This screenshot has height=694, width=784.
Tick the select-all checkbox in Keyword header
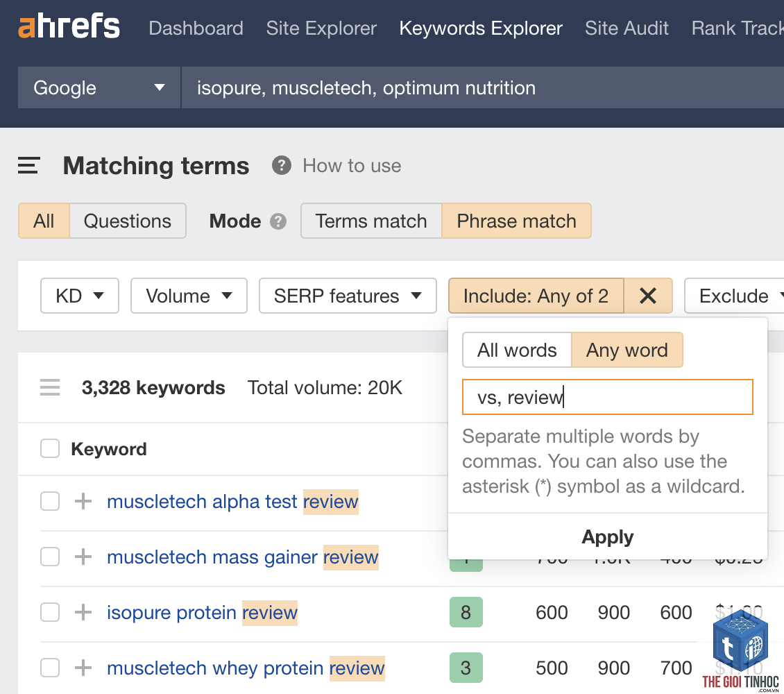click(x=50, y=448)
